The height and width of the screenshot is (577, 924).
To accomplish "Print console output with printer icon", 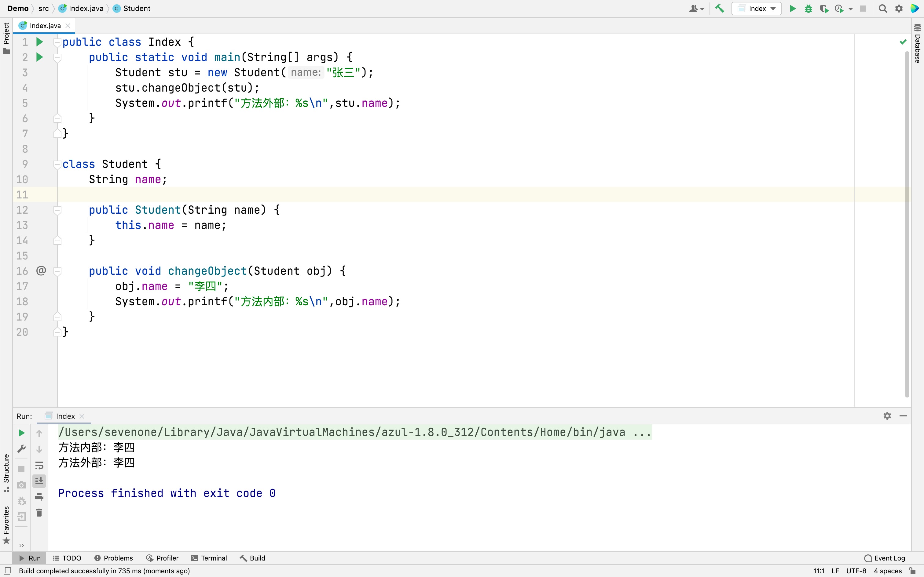I will [x=39, y=497].
